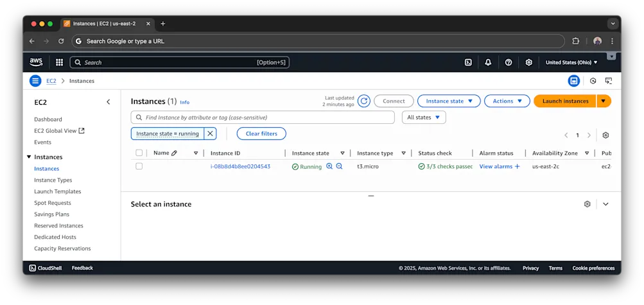The width and height of the screenshot is (644, 305).
Task: Go to Launch Templates
Action: [x=58, y=192]
